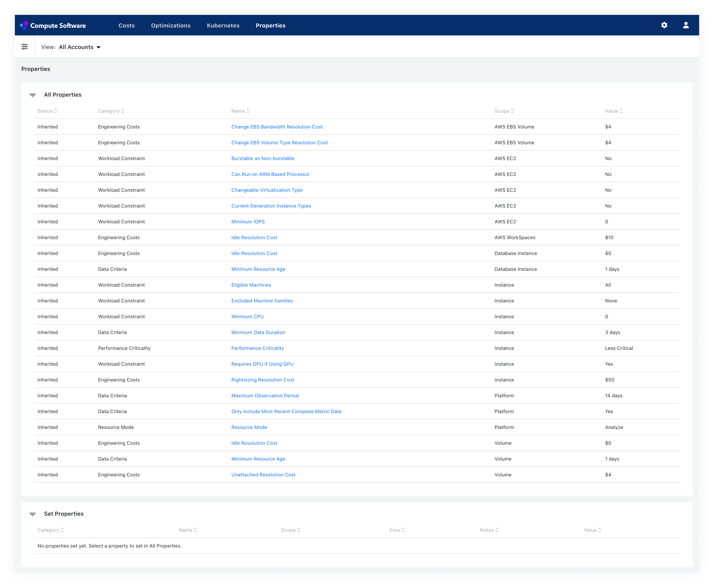Open the All Accounts view dropdown
The width and height of the screenshot is (714, 588).
pyautogui.click(x=80, y=47)
